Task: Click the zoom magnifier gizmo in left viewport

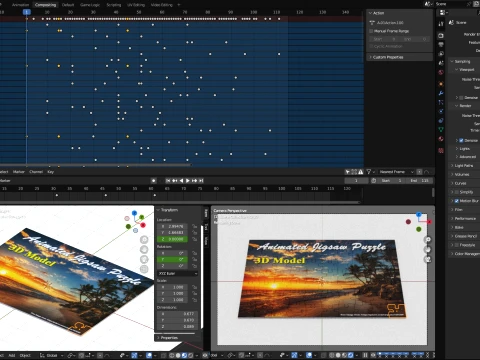Action: tap(144, 240)
